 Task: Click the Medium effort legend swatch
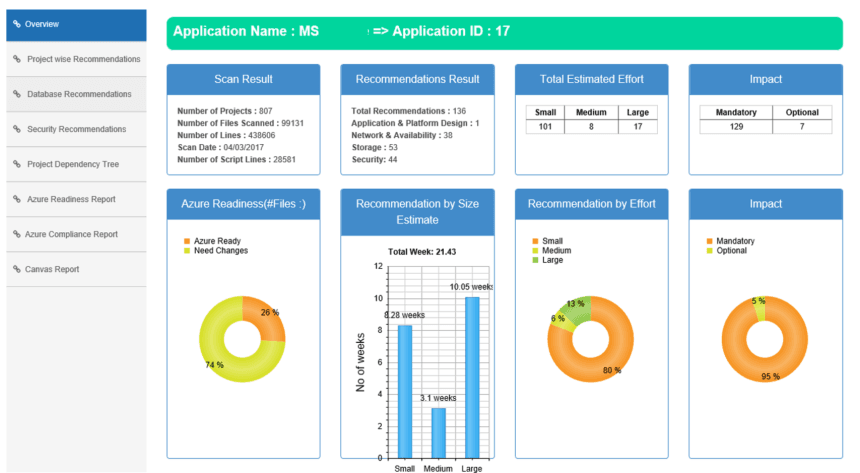click(x=535, y=251)
